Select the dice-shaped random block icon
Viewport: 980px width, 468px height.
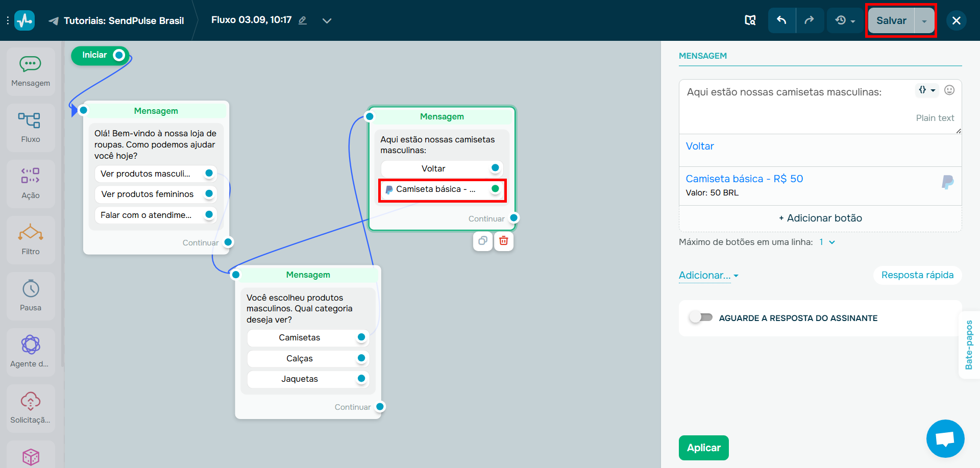[31, 457]
